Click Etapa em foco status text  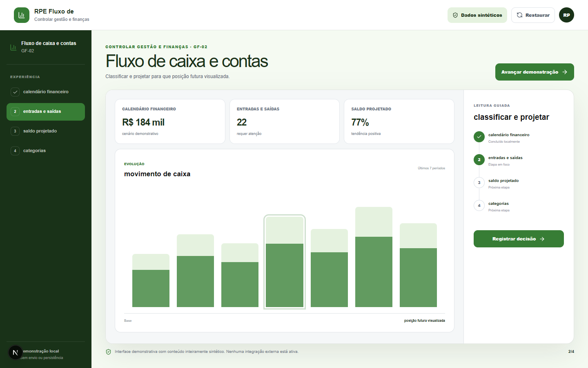coord(499,164)
